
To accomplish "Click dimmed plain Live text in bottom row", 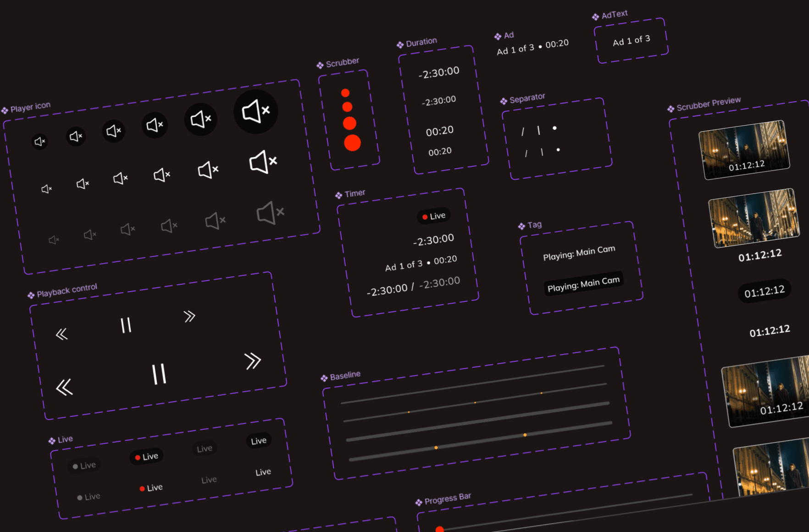I will [x=209, y=480].
